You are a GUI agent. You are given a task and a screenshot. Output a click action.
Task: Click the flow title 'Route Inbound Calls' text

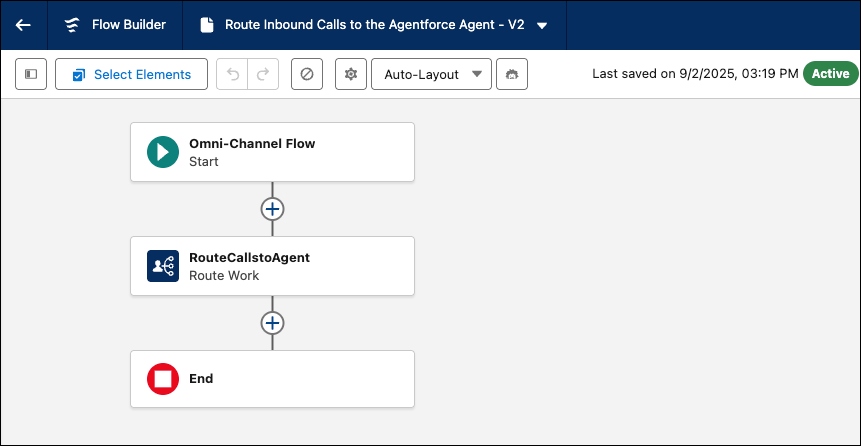(374, 25)
